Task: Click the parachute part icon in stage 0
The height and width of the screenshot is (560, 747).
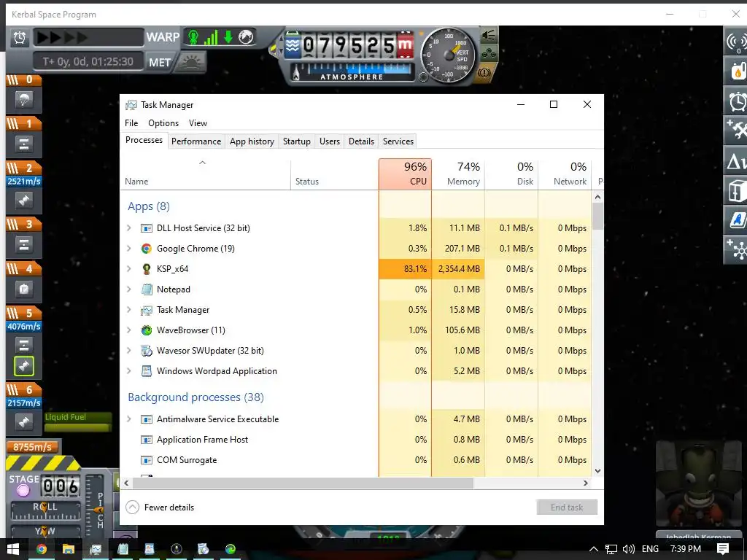Action: (24, 99)
